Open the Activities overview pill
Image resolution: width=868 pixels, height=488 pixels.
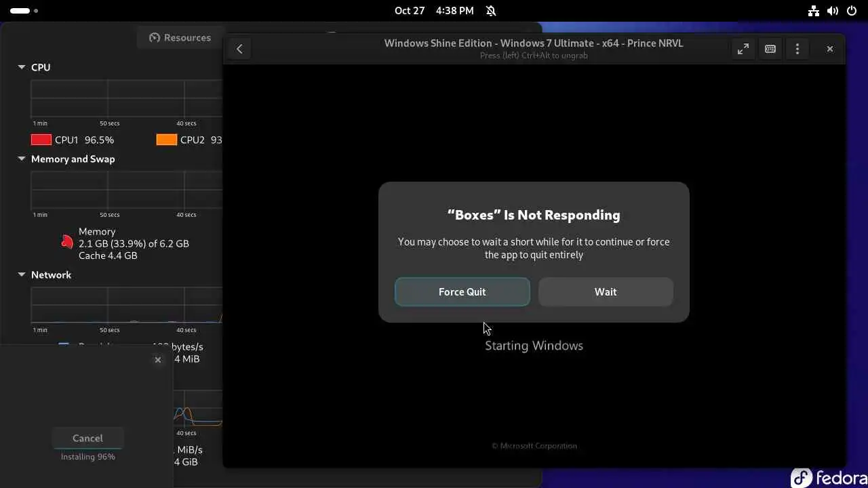[24, 11]
